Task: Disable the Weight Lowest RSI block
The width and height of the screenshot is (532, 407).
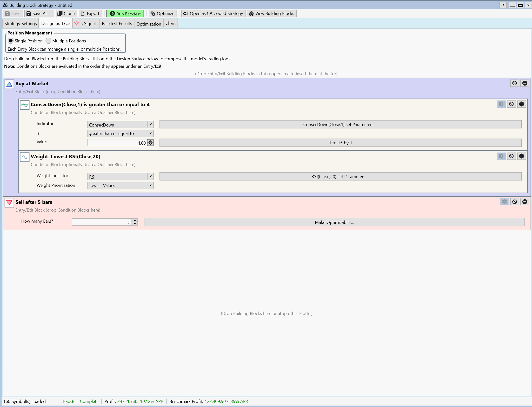Action: (511, 156)
